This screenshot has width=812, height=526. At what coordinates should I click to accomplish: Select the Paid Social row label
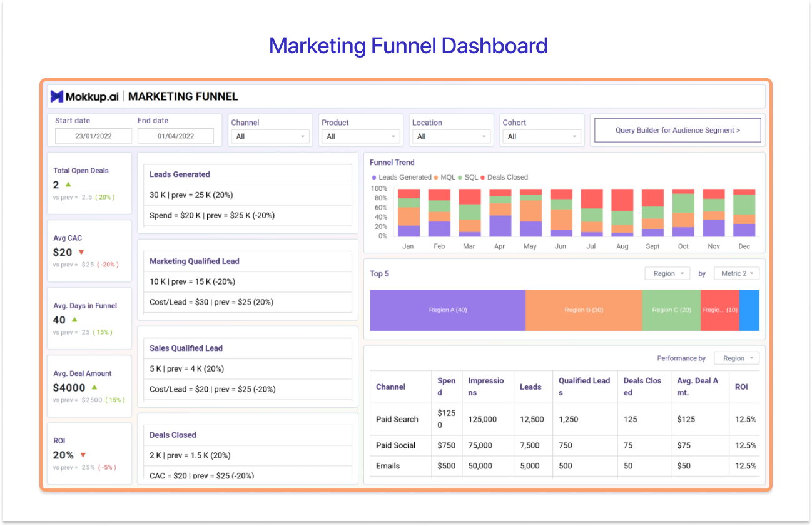click(396, 446)
